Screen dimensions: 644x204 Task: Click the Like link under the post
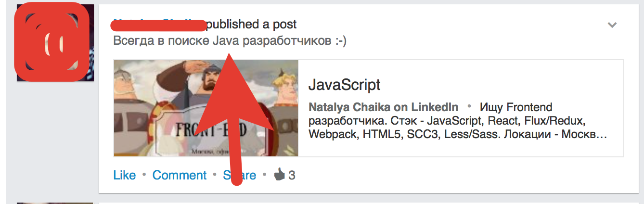[124, 175]
